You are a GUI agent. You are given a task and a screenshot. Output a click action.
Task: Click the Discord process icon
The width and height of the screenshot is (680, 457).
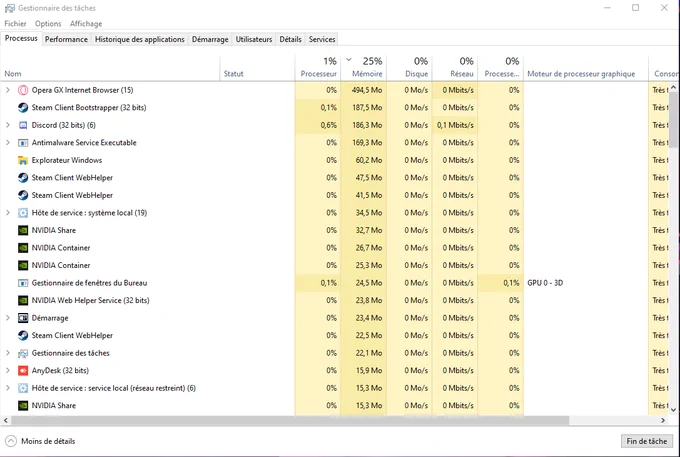tap(23, 125)
